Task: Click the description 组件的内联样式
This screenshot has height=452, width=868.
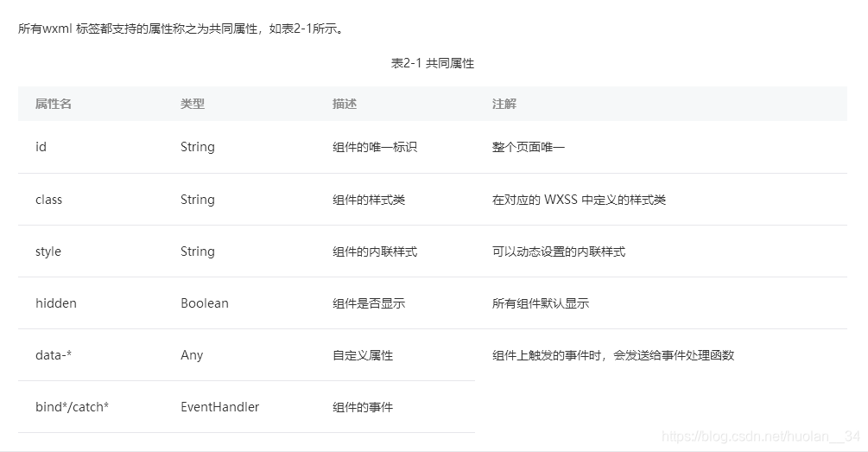Action: [x=375, y=251]
